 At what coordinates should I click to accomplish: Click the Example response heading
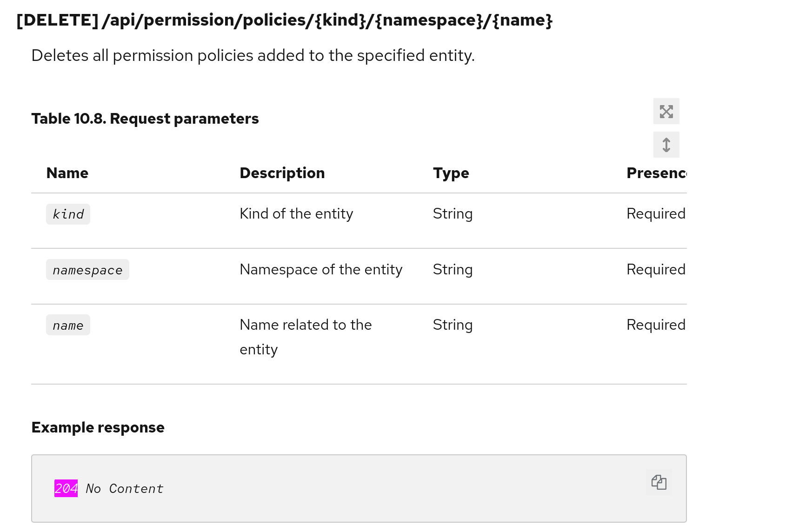click(x=98, y=427)
